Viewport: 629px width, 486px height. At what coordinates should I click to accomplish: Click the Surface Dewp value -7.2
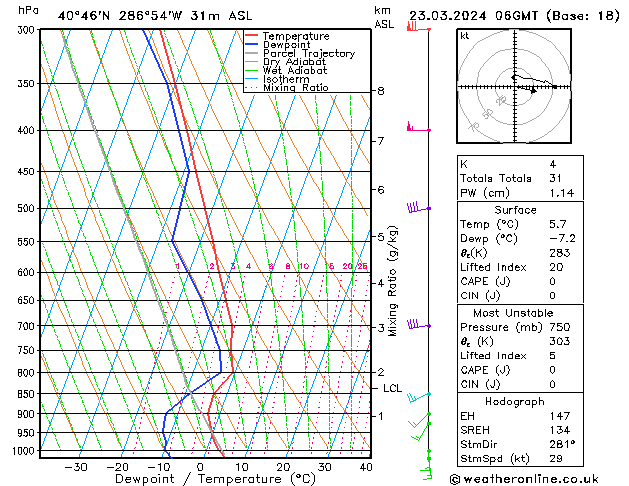pyautogui.click(x=562, y=238)
